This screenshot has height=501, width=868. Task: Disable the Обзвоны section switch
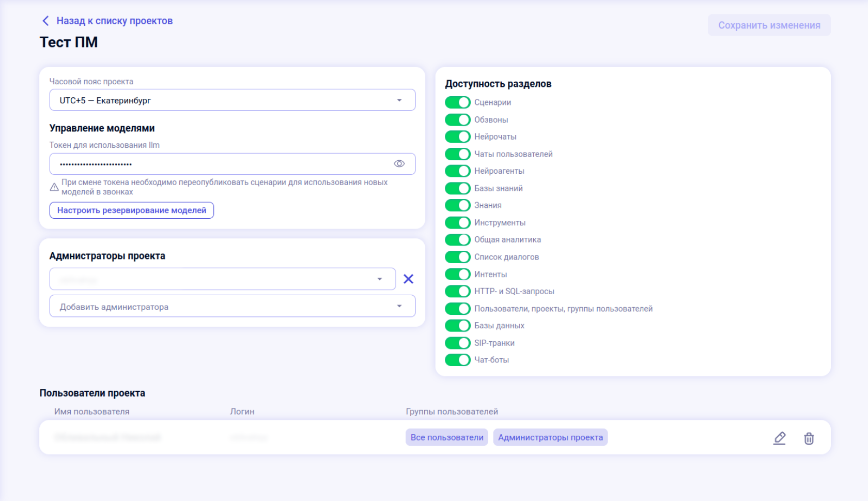click(x=458, y=119)
